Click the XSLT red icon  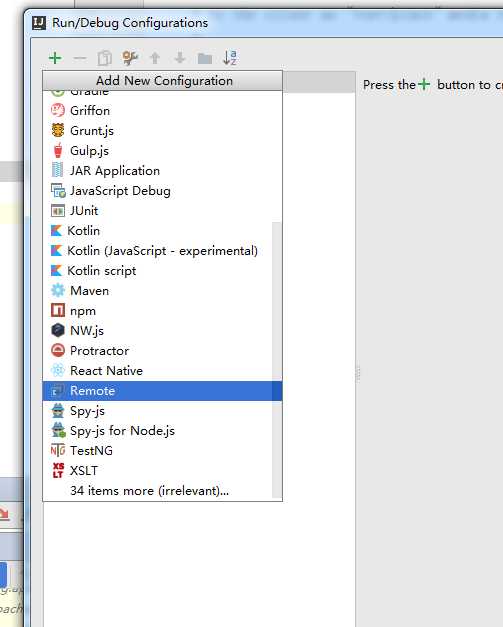pos(58,470)
